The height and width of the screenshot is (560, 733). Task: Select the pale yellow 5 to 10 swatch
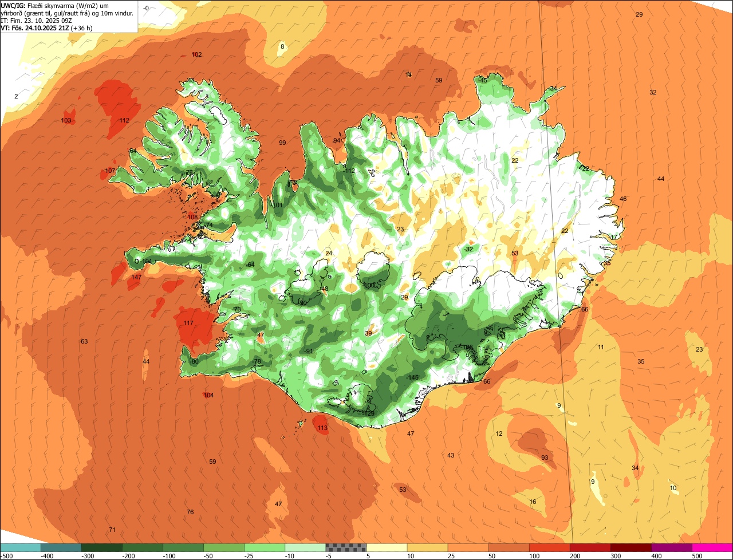point(387,547)
